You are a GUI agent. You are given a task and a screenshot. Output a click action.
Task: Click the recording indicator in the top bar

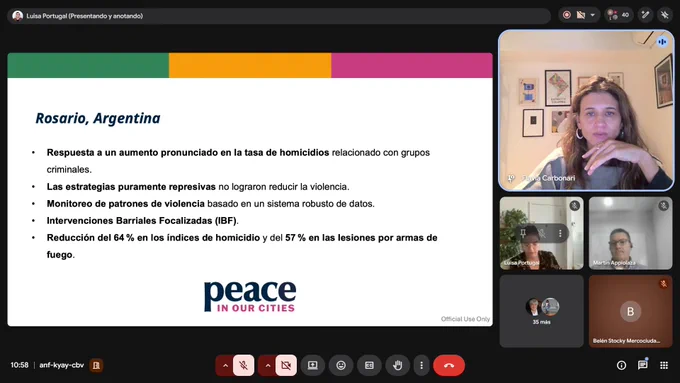pos(566,15)
